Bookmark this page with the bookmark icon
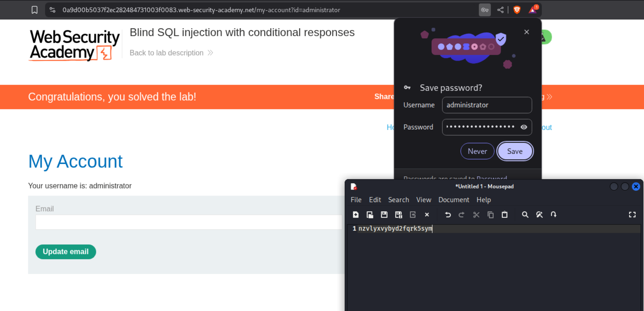644x311 pixels. coord(35,10)
